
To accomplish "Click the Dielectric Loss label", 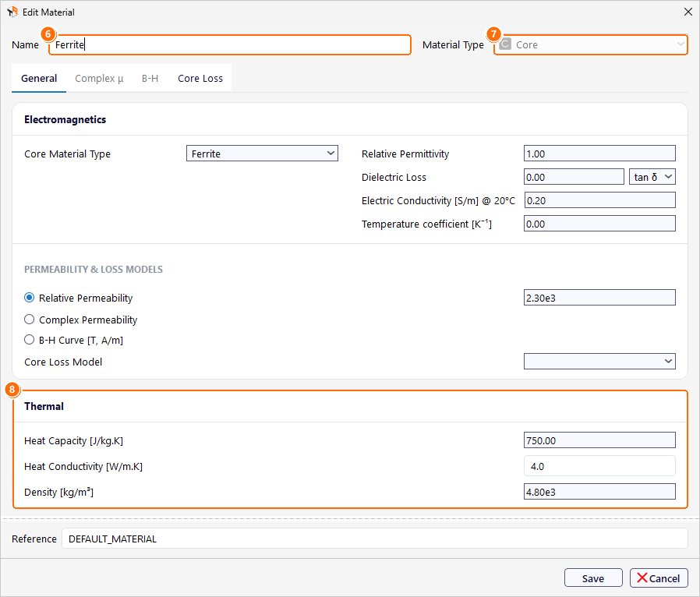I will pyautogui.click(x=394, y=177).
